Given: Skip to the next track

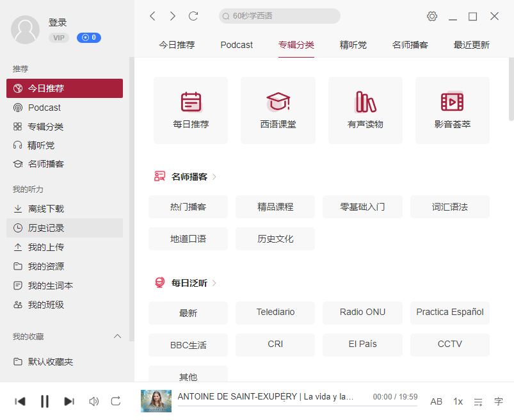Looking at the screenshot, I should (69, 401).
